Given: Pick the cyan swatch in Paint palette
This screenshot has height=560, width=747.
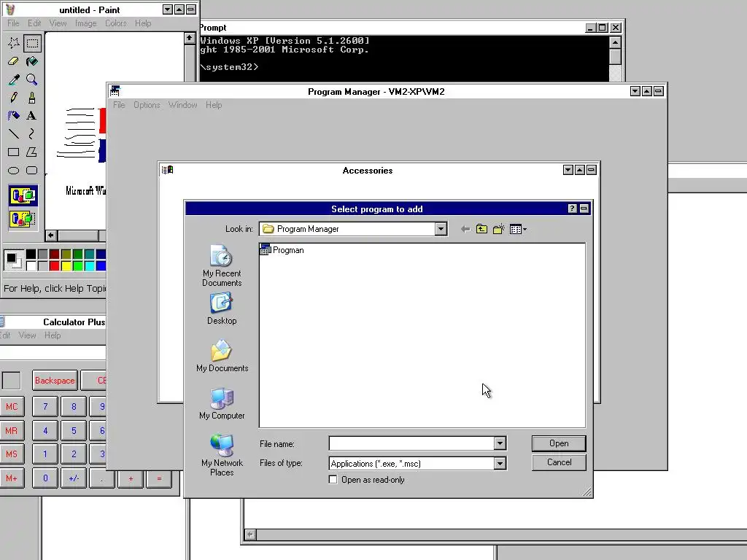Looking at the screenshot, I should click(x=89, y=265).
